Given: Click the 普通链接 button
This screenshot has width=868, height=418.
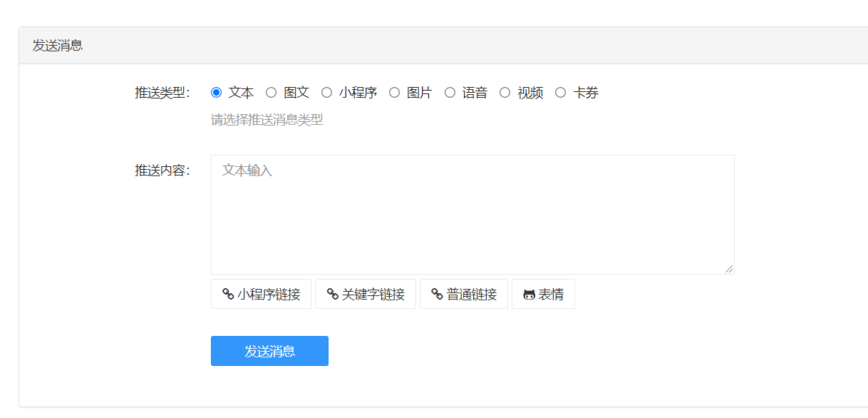Looking at the screenshot, I should click(x=464, y=294).
